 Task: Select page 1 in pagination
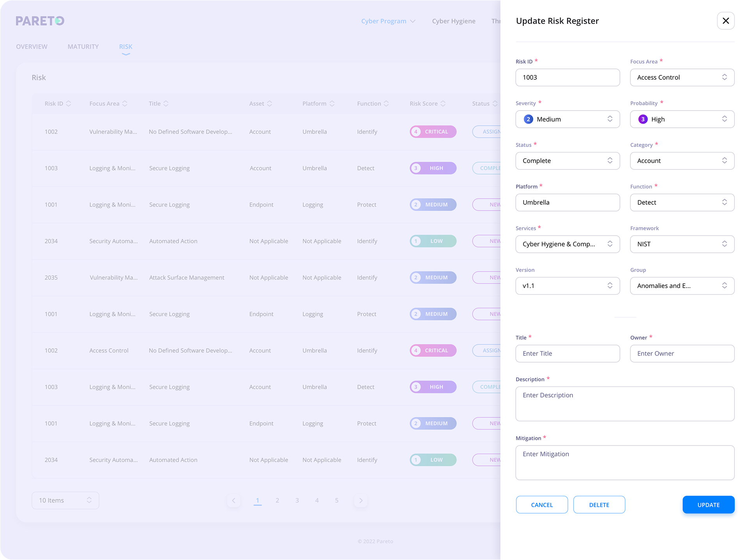click(257, 500)
